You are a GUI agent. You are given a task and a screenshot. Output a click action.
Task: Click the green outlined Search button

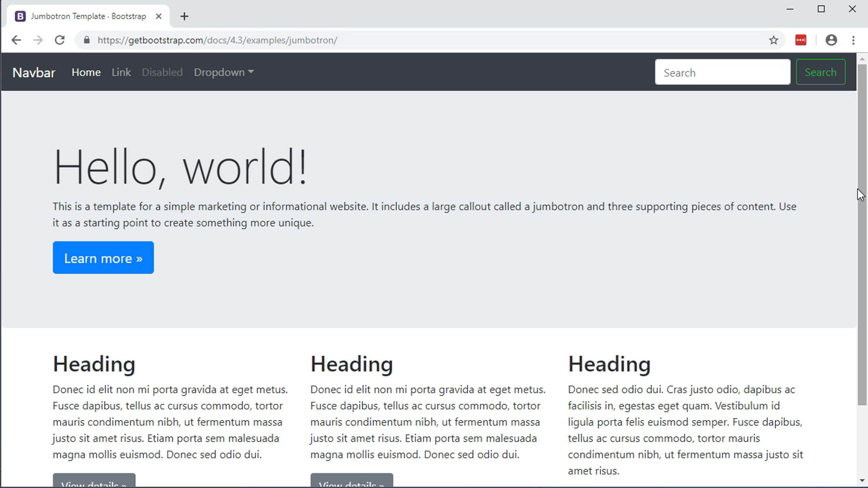pyautogui.click(x=821, y=72)
